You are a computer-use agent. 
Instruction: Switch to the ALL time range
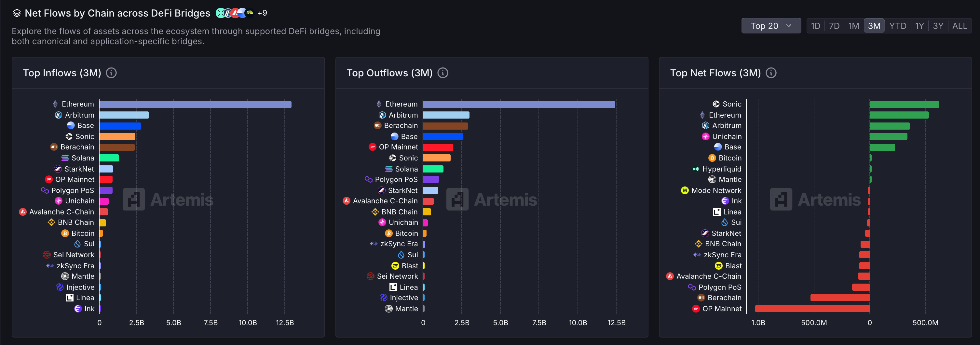(959, 26)
